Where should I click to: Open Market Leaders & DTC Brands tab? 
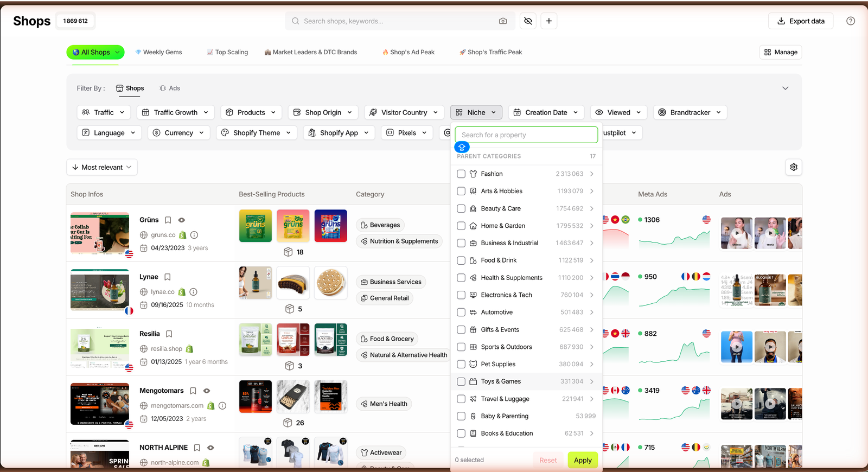[311, 52]
